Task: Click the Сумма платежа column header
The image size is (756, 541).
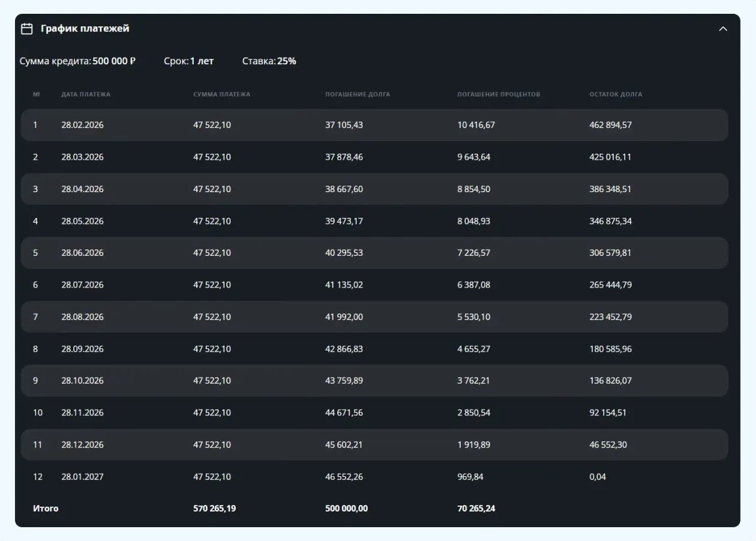Action: (222, 94)
